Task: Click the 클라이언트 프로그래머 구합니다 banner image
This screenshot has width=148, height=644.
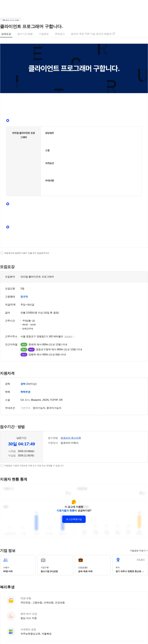Action: [74, 68]
